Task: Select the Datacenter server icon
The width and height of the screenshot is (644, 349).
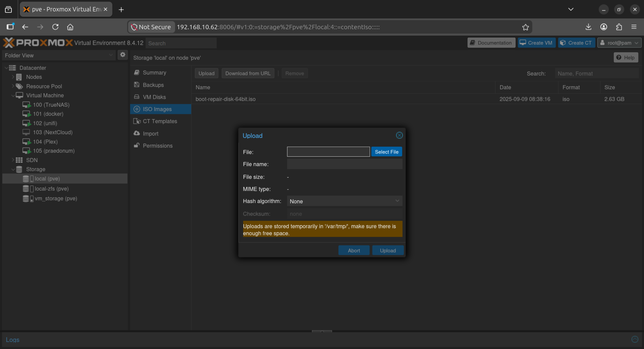Action: coord(13,68)
